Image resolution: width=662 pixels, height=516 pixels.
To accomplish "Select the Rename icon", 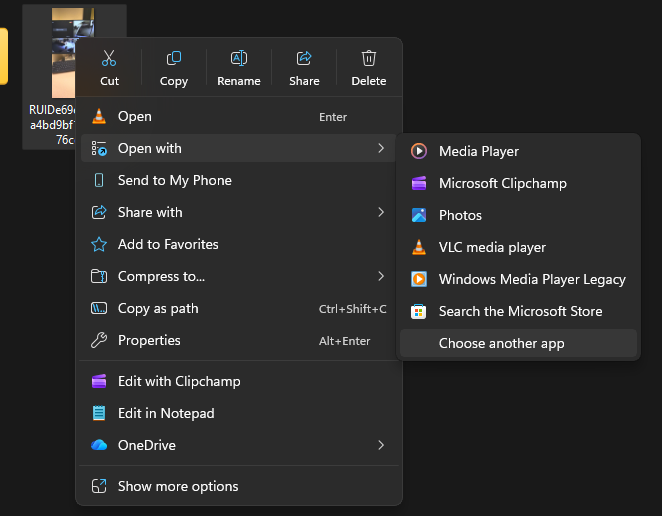I will click(239, 59).
